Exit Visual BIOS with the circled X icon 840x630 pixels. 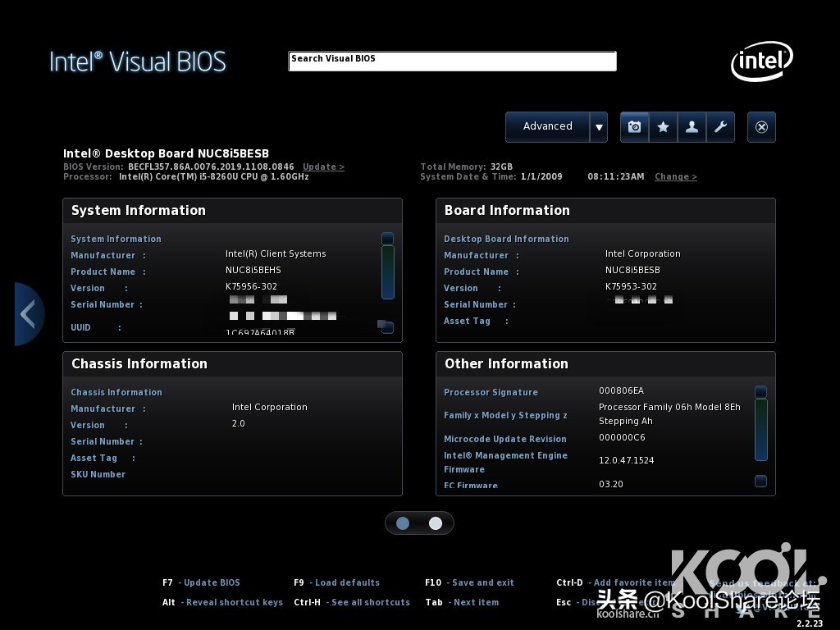coord(761,126)
